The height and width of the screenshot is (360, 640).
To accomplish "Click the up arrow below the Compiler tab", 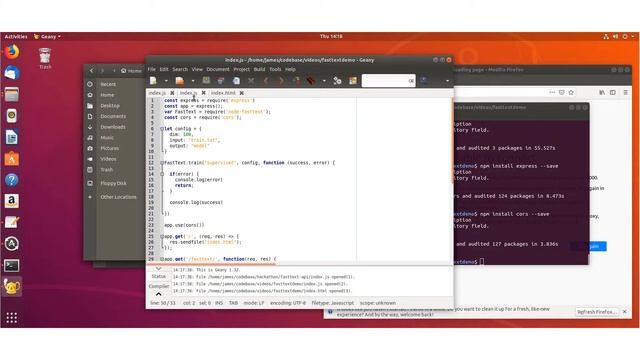I will tap(158, 294).
